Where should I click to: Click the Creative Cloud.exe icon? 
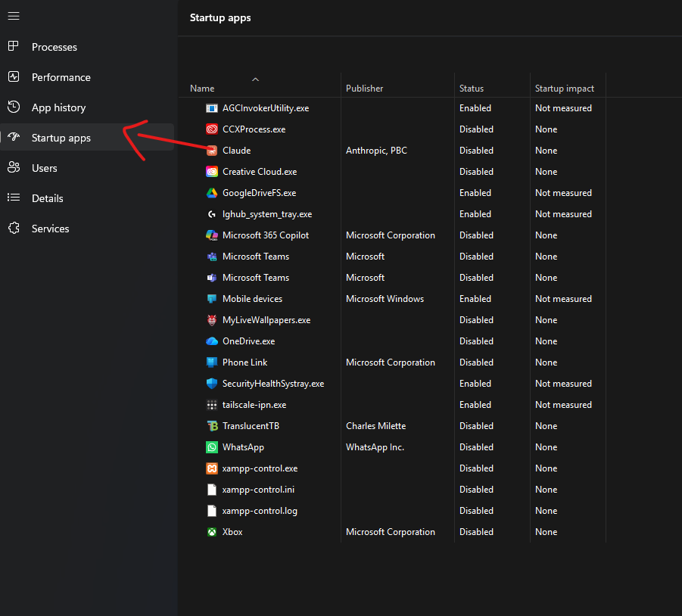pos(212,172)
